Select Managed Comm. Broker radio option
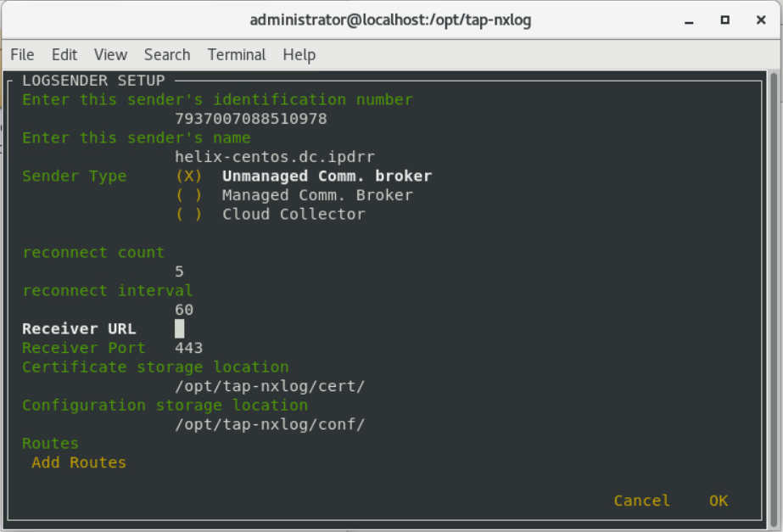 pos(188,195)
